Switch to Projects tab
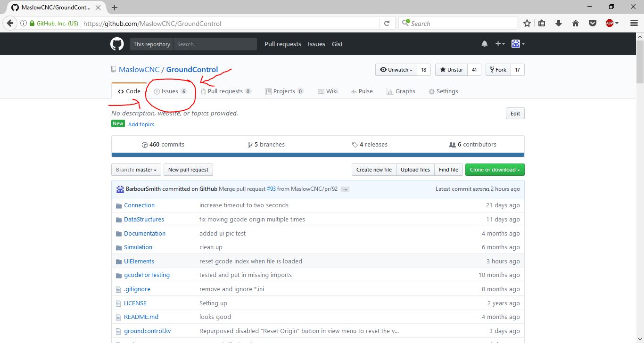The width and height of the screenshot is (644, 343). (x=284, y=91)
